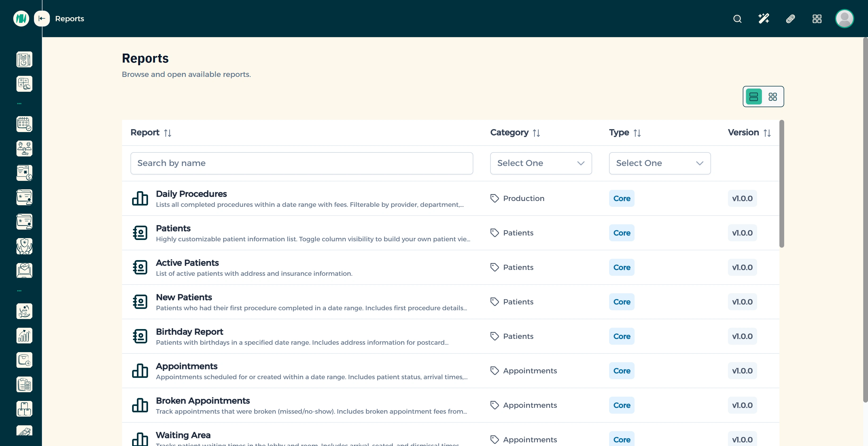Open the Category filter dropdown

point(541,163)
